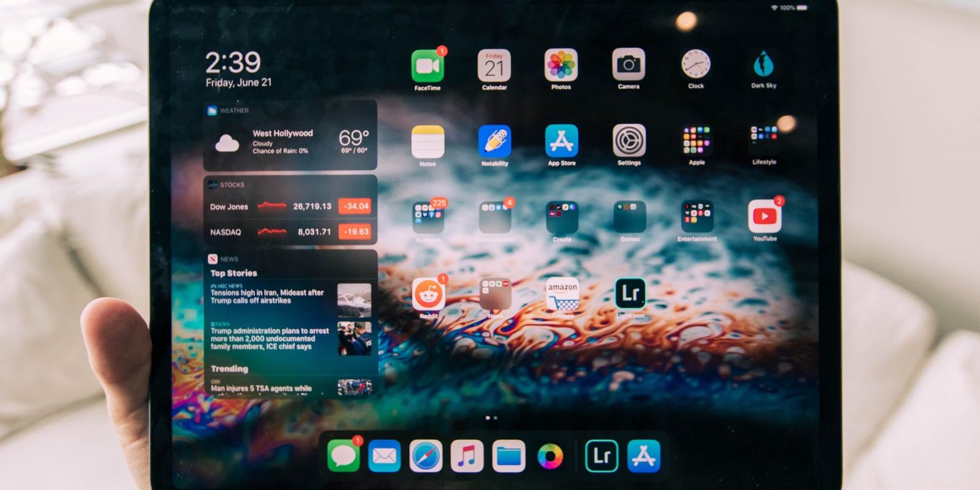Viewport: 980px width, 490px height.
Task: Launch the Amazon shopping app
Action: tap(562, 295)
